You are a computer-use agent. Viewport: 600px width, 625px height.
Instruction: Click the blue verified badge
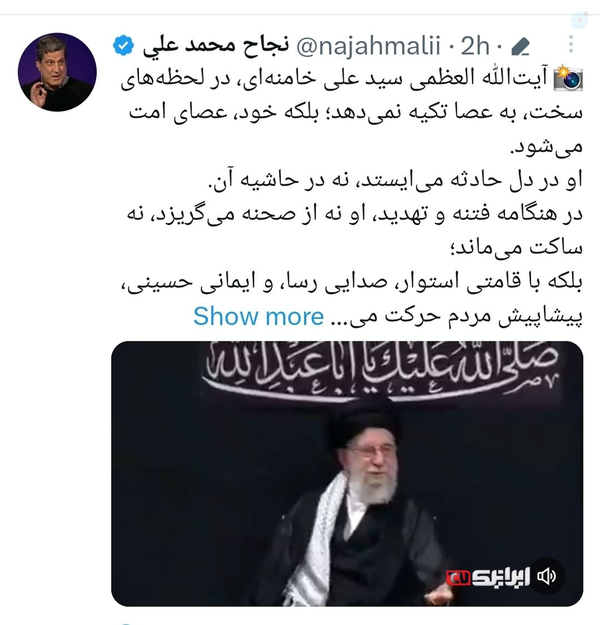pos(124,45)
